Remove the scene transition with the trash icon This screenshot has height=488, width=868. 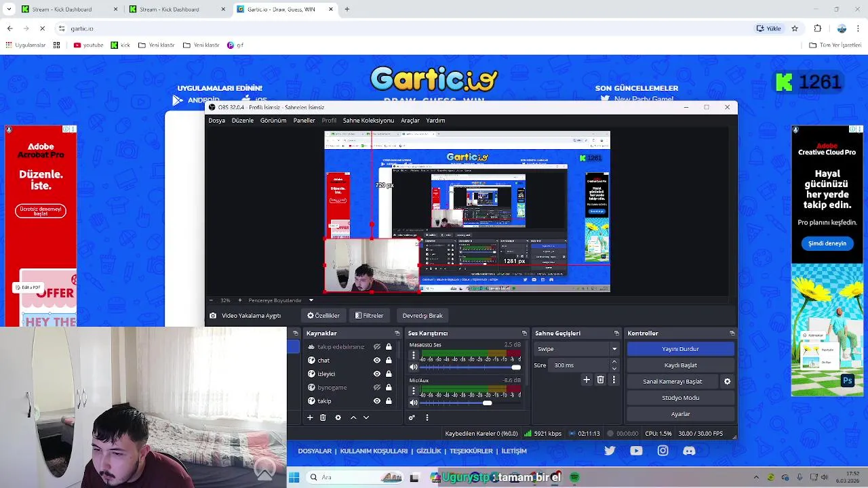coord(600,380)
